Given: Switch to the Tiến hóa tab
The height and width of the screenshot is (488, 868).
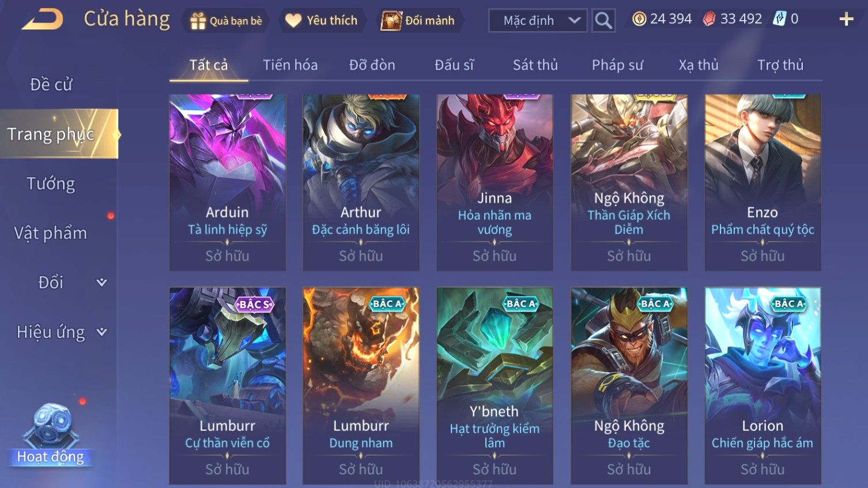Looking at the screenshot, I should point(290,65).
